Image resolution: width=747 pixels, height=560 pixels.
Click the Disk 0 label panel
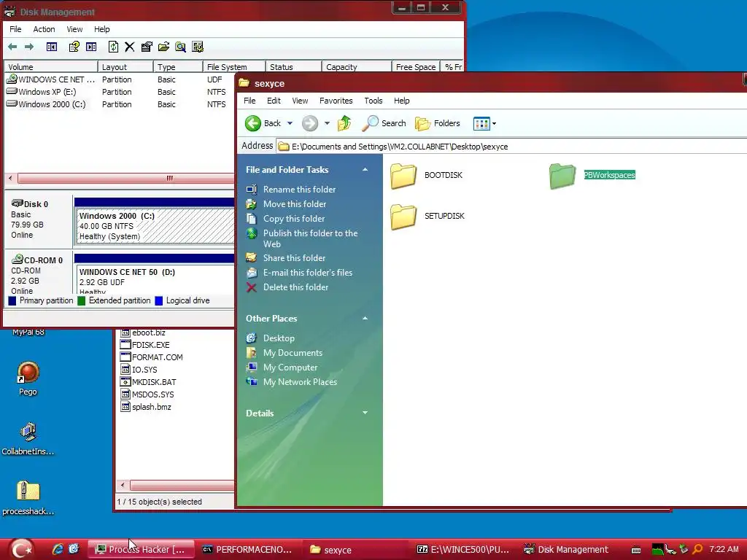coord(38,220)
